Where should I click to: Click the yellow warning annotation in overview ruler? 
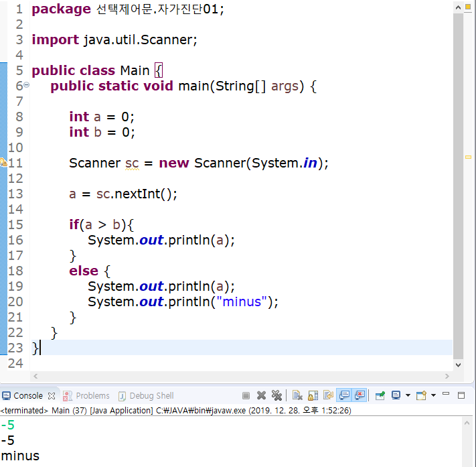point(468,157)
